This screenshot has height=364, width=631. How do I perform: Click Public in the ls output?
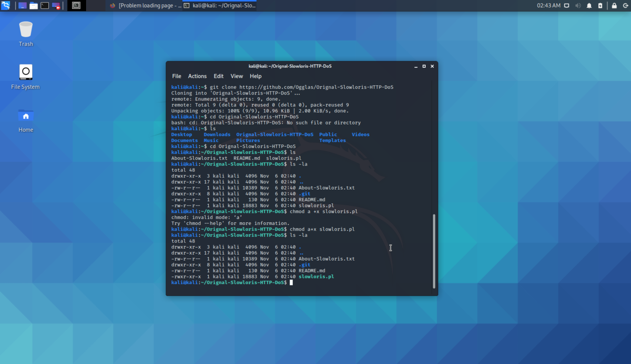pyautogui.click(x=328, y=134)
